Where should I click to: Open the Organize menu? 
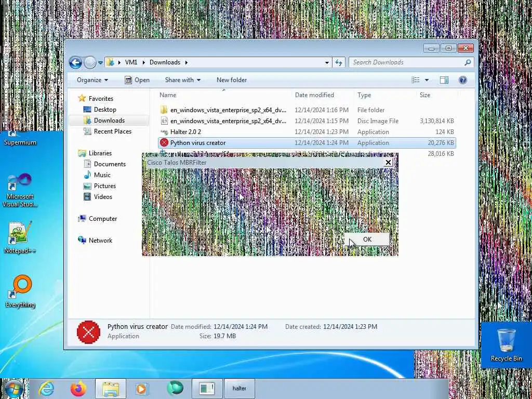92,80
